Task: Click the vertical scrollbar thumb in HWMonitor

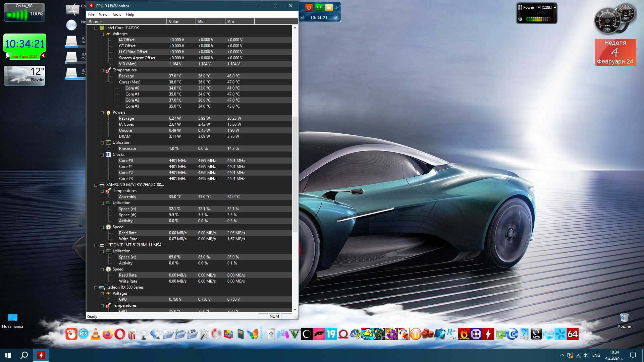Action: click(295, 174)
